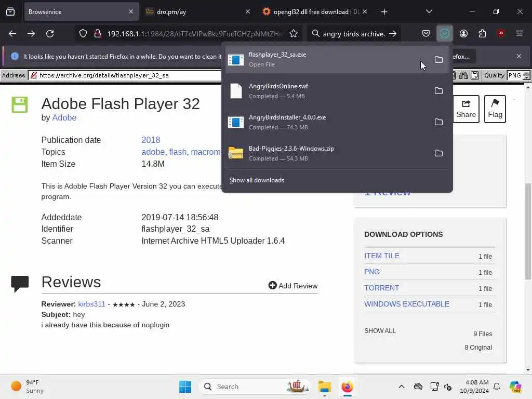
Task: Go forward to next page
Action: click(x=31, y=34)
